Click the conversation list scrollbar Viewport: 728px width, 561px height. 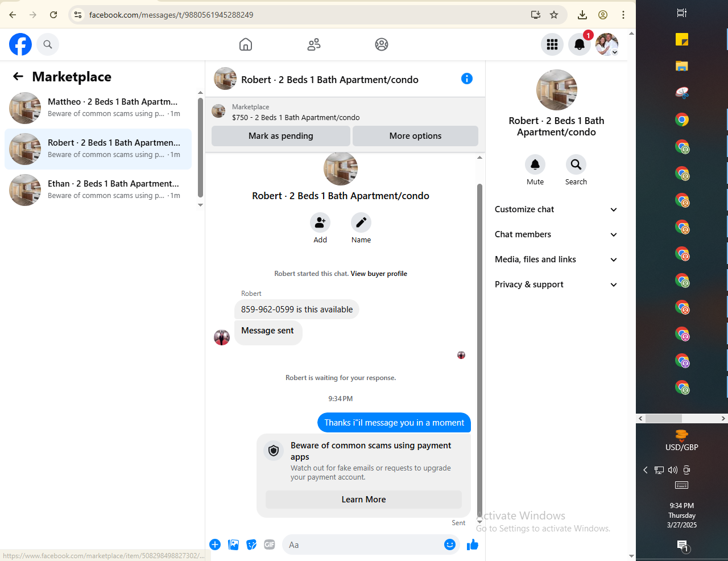(x=200, y=147)
